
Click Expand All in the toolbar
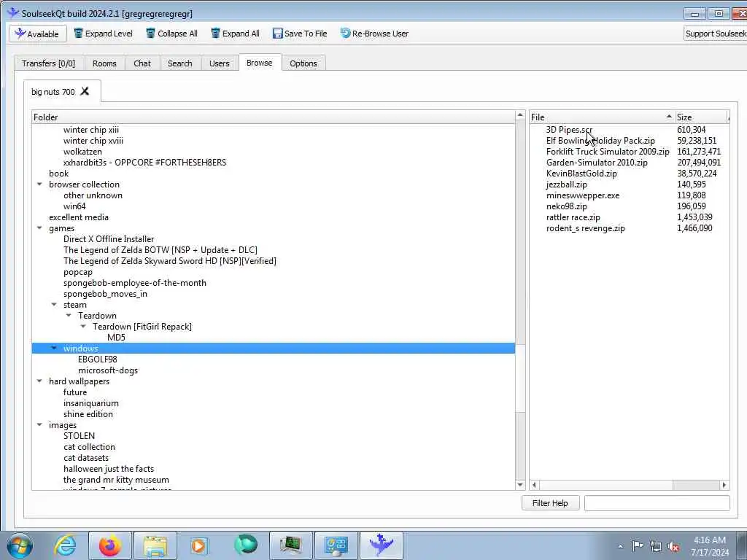pos(236,34)
